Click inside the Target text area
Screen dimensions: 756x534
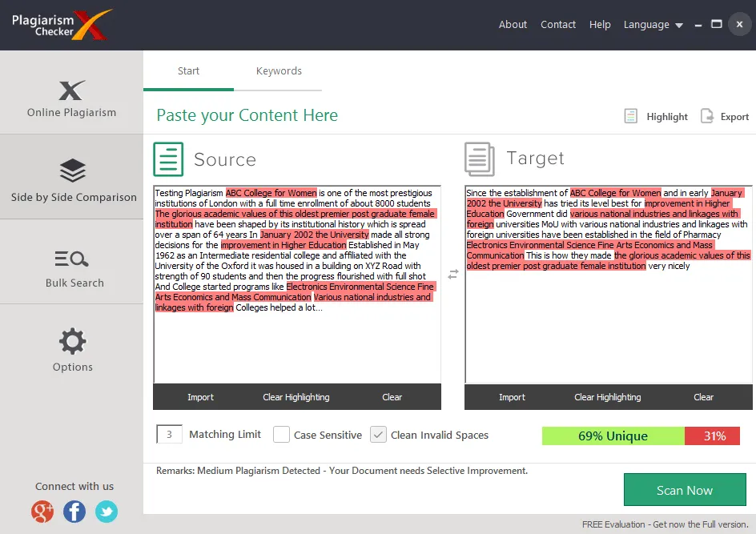(x=609, y=284)
